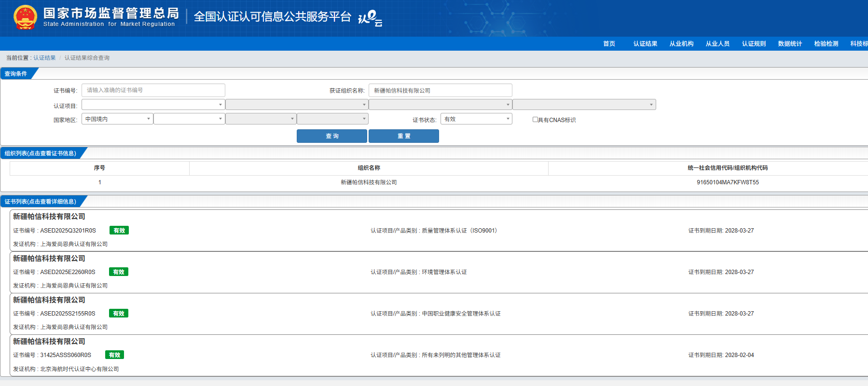Open the 认证结果 navigation menu
The width and height of the screenshot is (868, 386).
click(x=645, y=44)
